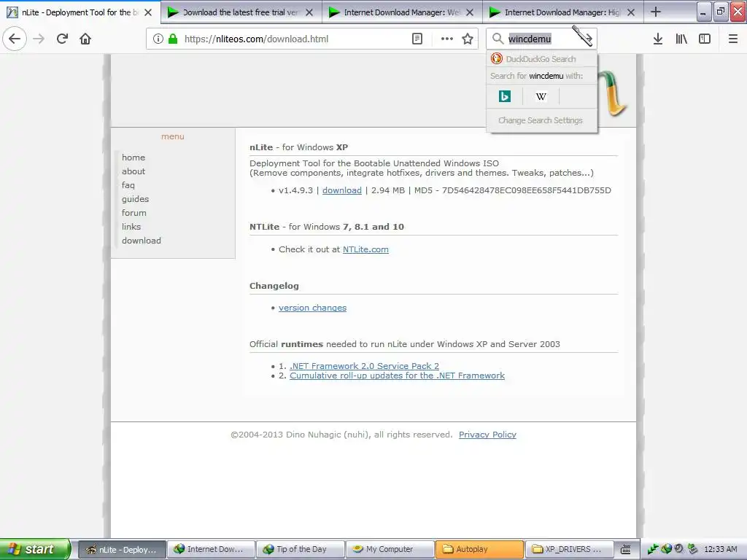This screenshot has height=560, width=747.
Task: Switch to the nLite Deployment Tool tab
Action: [x=79, y=12]
